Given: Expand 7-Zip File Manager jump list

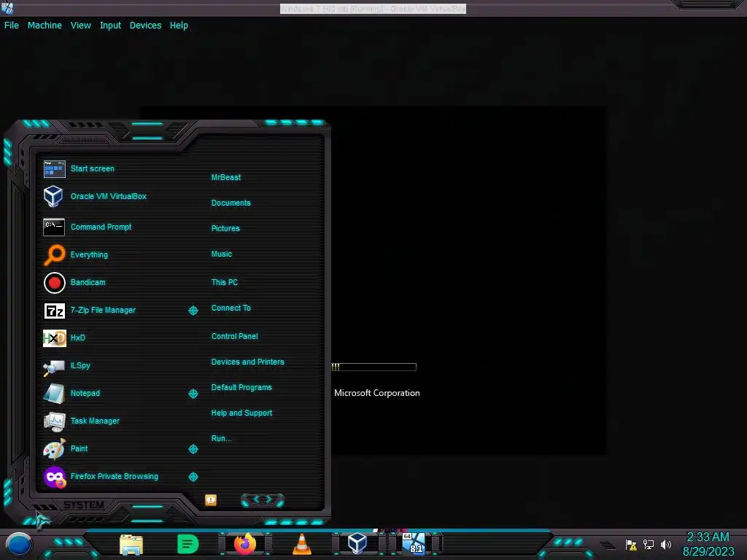Looking at the screenshot, I should click(193, 311).
